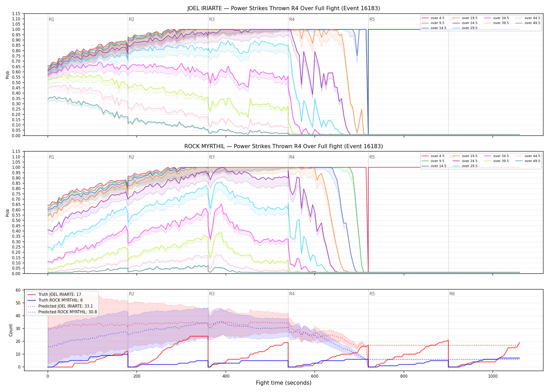
Task: Click the solid red line sample in the Count legend
Action: (x=32, y=295)
